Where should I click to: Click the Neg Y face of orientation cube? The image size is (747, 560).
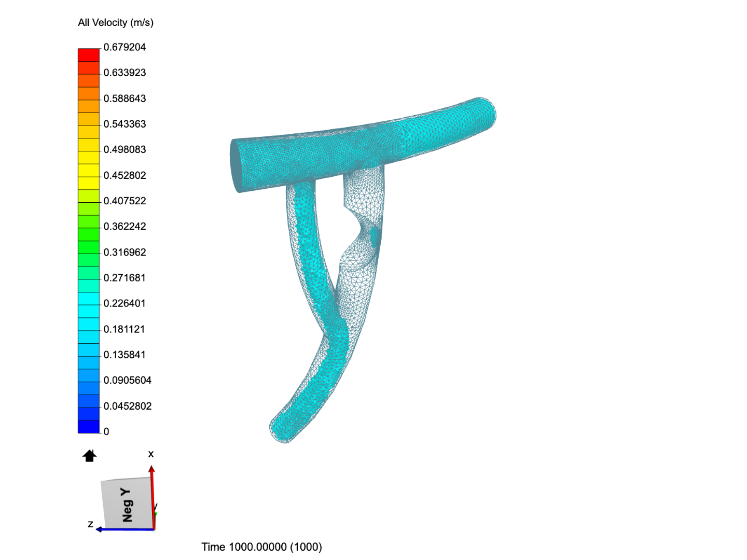coord(127,503)
